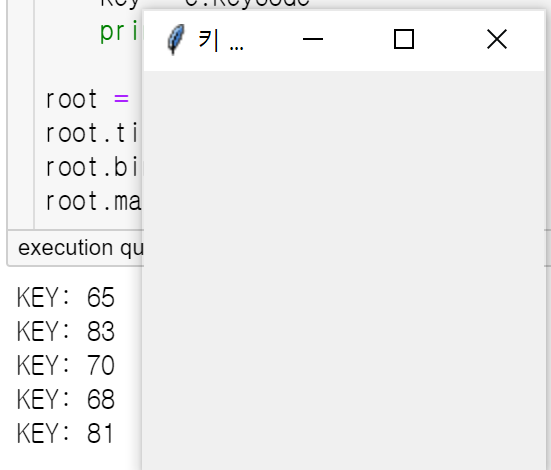Click the code line starting 'root.ti'

[x=92, y=133]
